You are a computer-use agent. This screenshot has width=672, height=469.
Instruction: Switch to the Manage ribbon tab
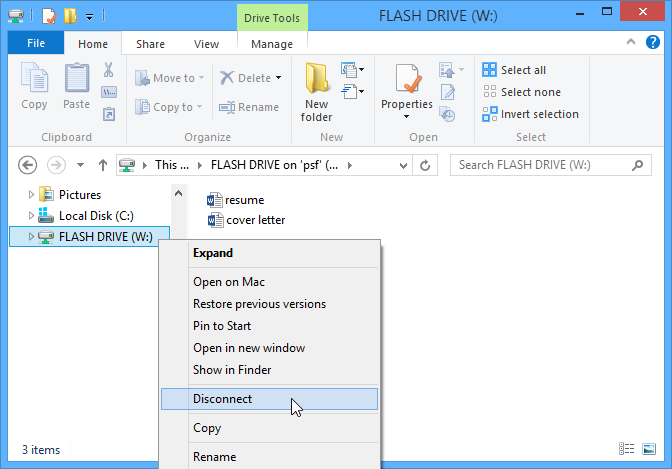point(272,44)
